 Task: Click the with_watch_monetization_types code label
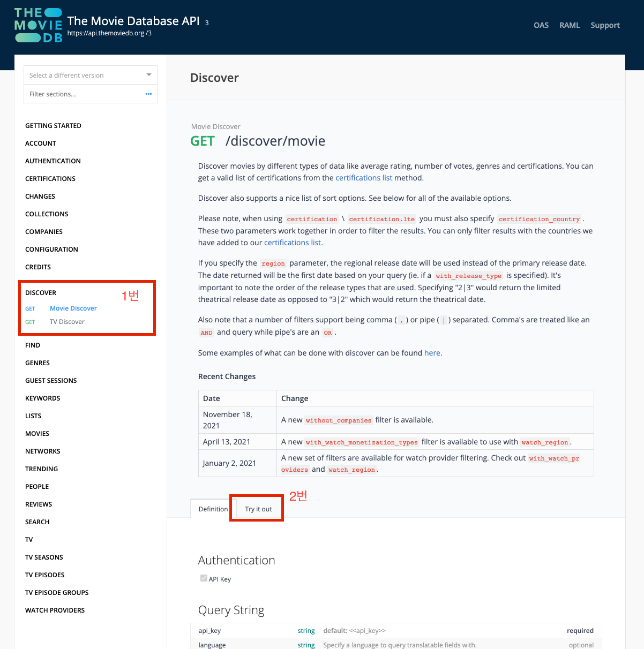[362, 442]
